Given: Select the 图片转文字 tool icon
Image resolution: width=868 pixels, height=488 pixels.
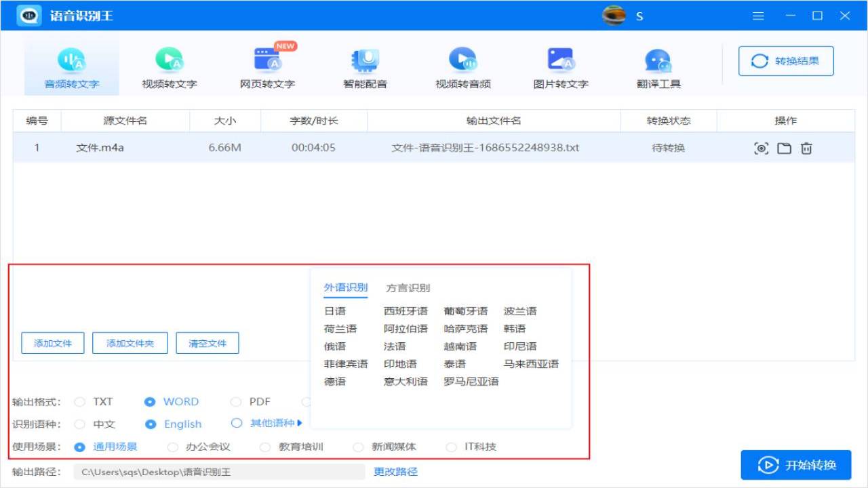Looking at the screenshot, I should 560,64.
